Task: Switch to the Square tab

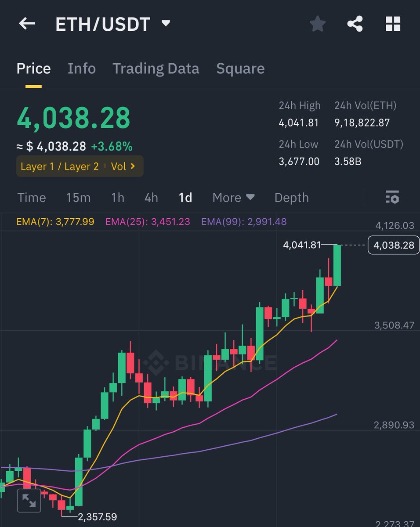Action: pos(240,69)
